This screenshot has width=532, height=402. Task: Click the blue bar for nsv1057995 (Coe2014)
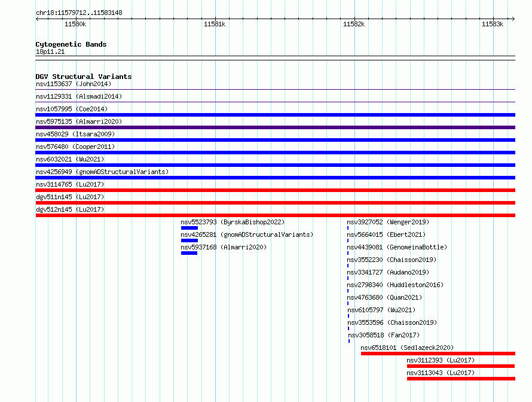point(275,115)
